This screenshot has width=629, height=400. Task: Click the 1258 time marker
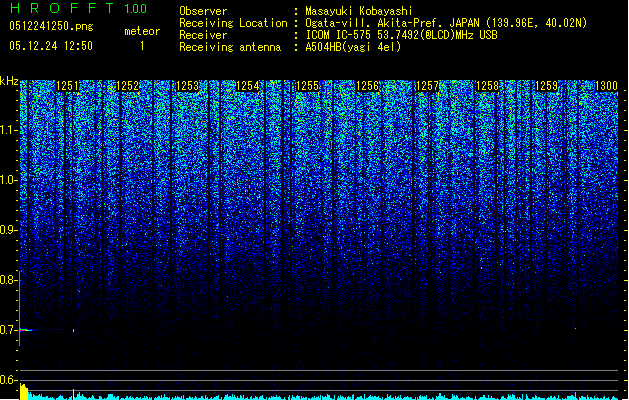tap(487, 86)
